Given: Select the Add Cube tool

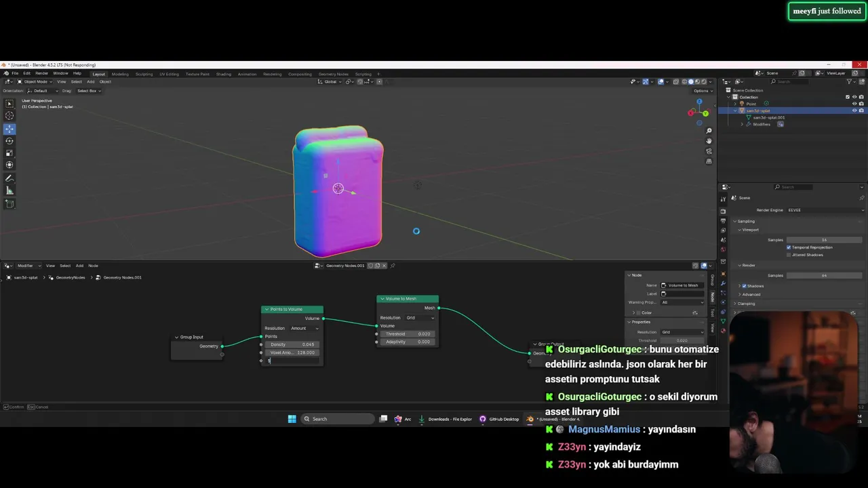Looking at the screenshot, I should pyautogui.click(x=9, y=204).
